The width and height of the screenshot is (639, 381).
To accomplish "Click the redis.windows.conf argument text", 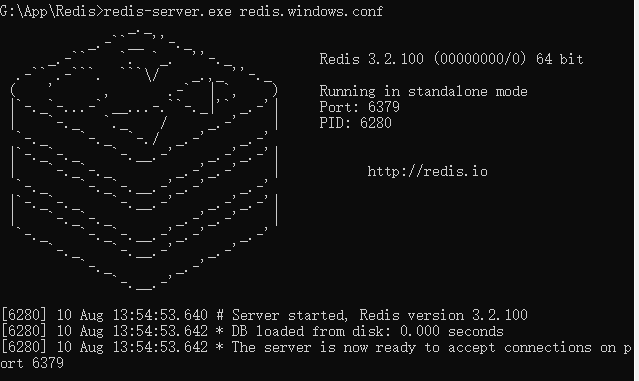I will (x=311, y=11).
